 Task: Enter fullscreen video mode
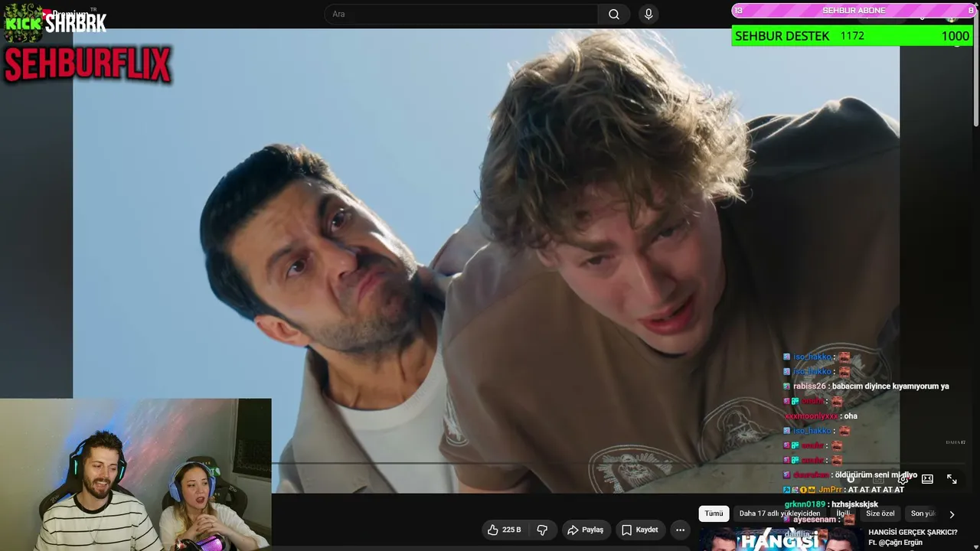point(952,479)
